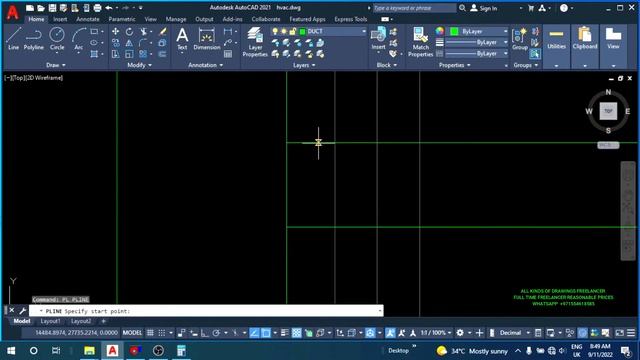Choose the Hatch tool in Draw panel
The image size is (640, 360).
(x=94, y=54)
